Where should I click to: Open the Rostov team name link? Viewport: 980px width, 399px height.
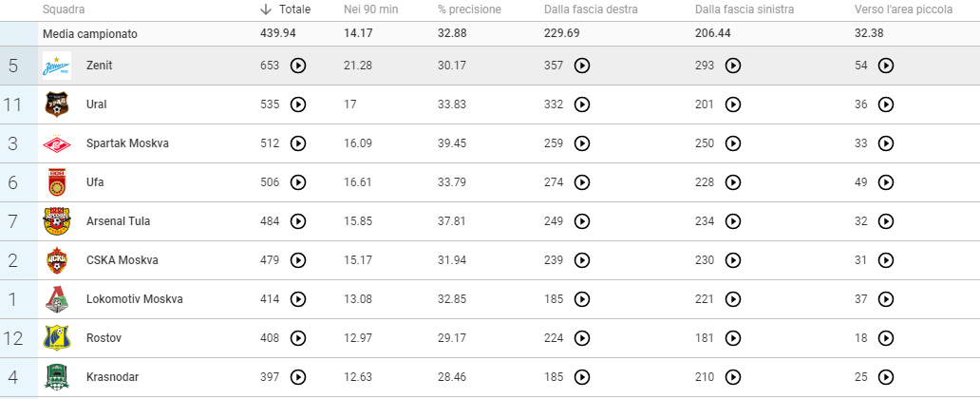coord(104,337)
